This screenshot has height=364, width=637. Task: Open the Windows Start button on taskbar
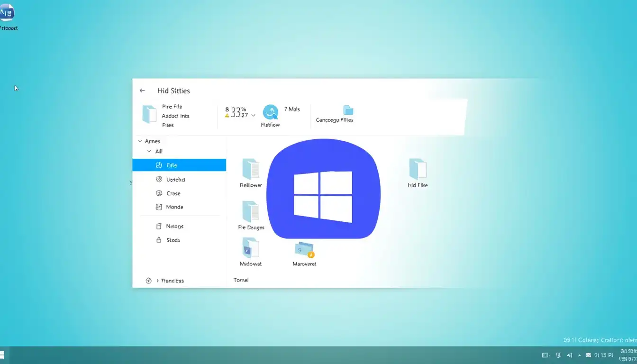click(x=2, y=355)
